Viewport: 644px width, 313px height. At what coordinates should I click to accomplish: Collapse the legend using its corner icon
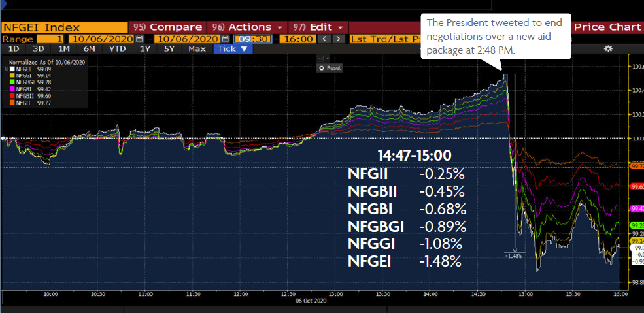click(7, 67)
